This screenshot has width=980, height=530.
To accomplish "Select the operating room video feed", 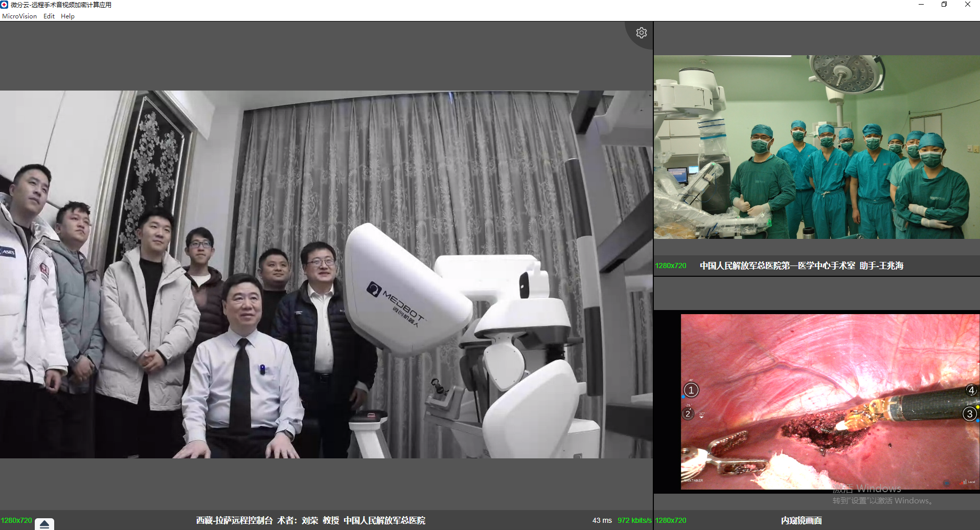I will pyautogui.click(x=816, y=147).
